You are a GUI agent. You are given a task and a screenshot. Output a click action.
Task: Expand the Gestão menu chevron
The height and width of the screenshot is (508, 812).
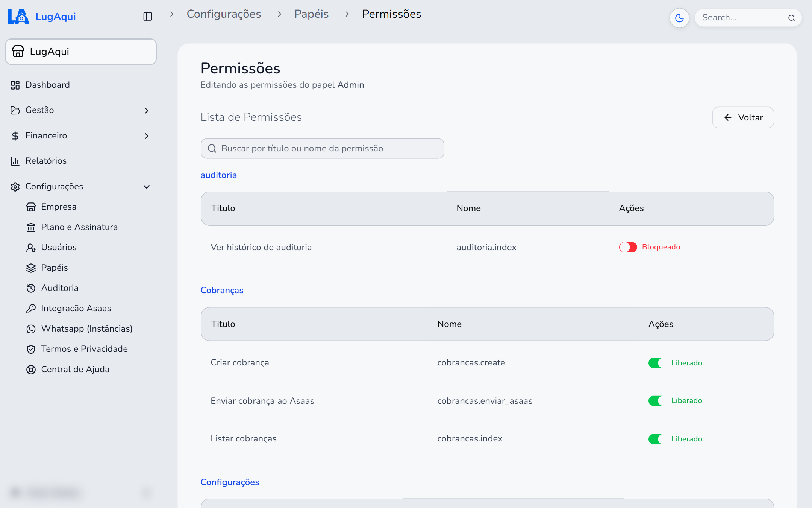(x=147, y=110)
